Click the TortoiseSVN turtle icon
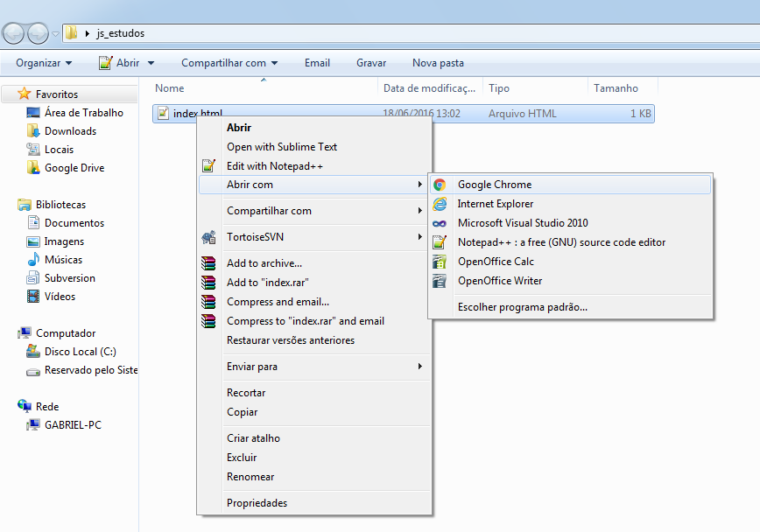The image size is (760, 532). pos(208,237)
